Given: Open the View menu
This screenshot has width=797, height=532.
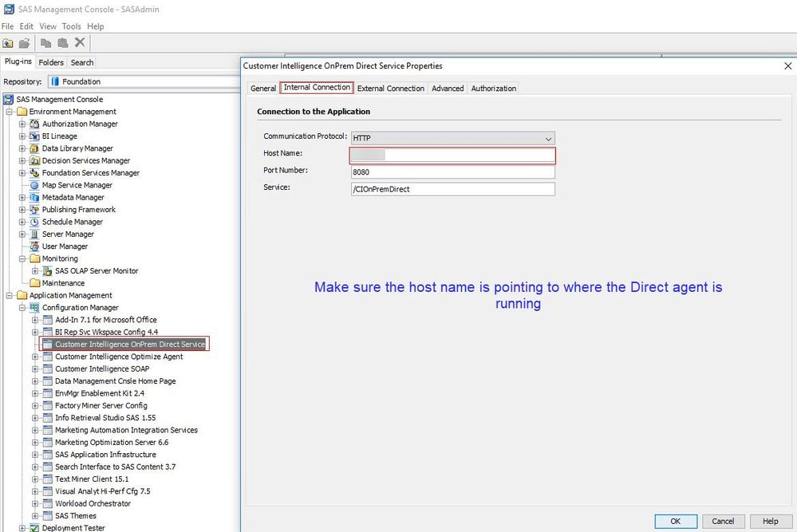Looking at the screenshot, I should point(48,26).
